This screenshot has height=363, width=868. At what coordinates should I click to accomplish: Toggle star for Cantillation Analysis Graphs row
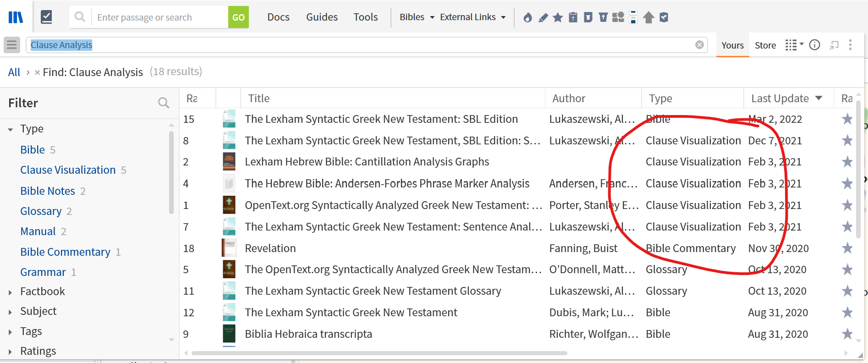point(847,162)
